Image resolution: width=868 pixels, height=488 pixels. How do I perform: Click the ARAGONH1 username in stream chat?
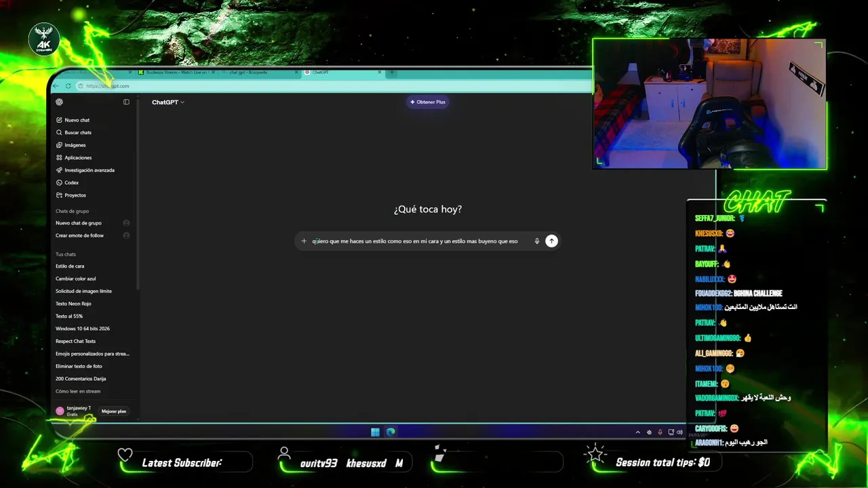[x=709, y=443]
